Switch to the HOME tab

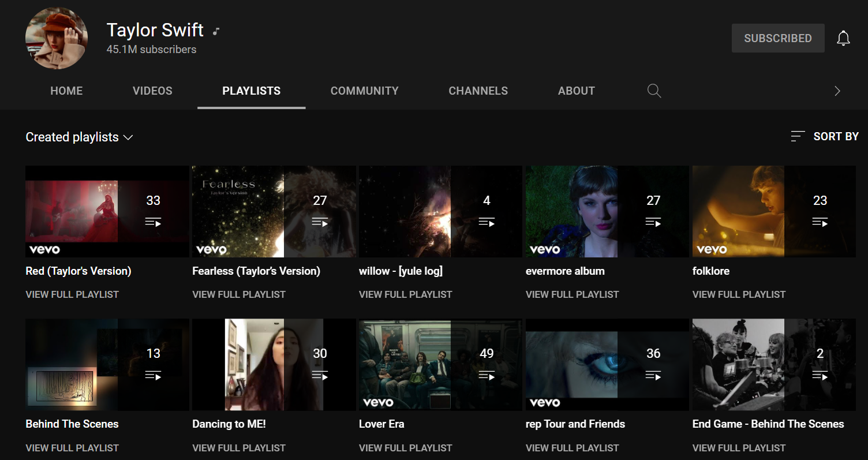point(66,91)
